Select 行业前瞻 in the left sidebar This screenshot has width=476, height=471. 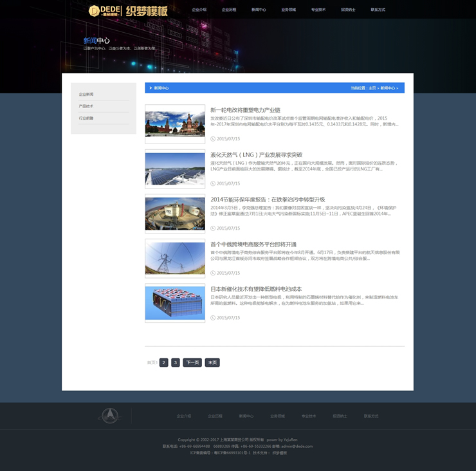tap(86, 118)
